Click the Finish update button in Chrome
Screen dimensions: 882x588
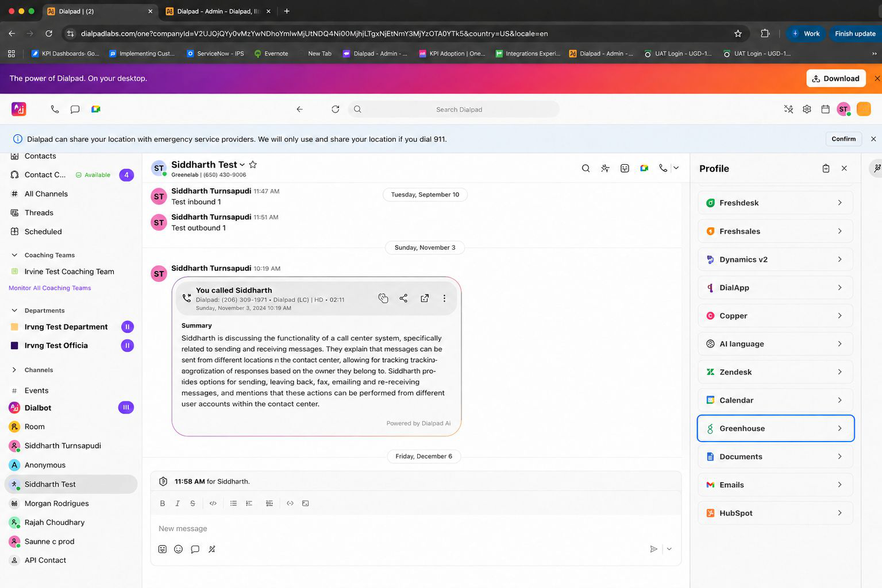tap(855, 34)
